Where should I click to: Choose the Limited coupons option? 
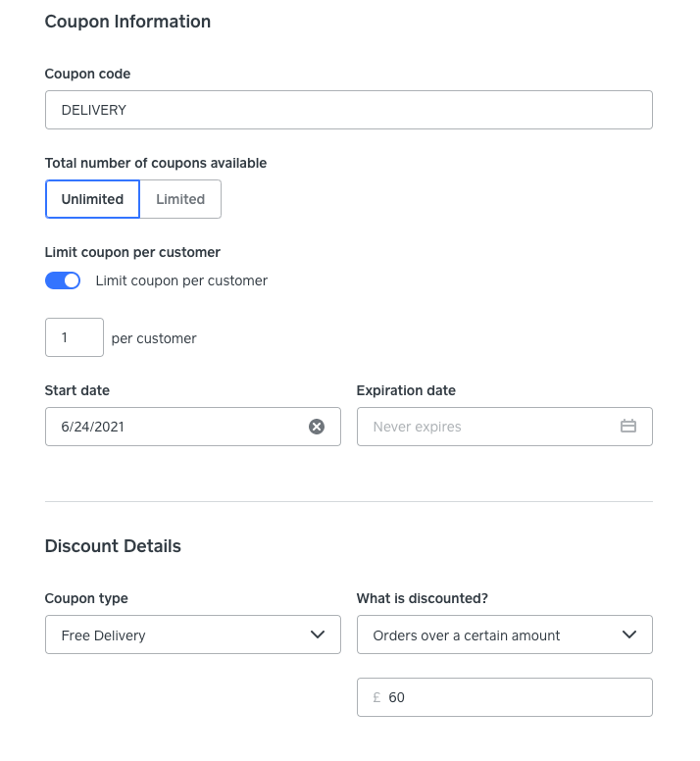click(x=180, y=199)
